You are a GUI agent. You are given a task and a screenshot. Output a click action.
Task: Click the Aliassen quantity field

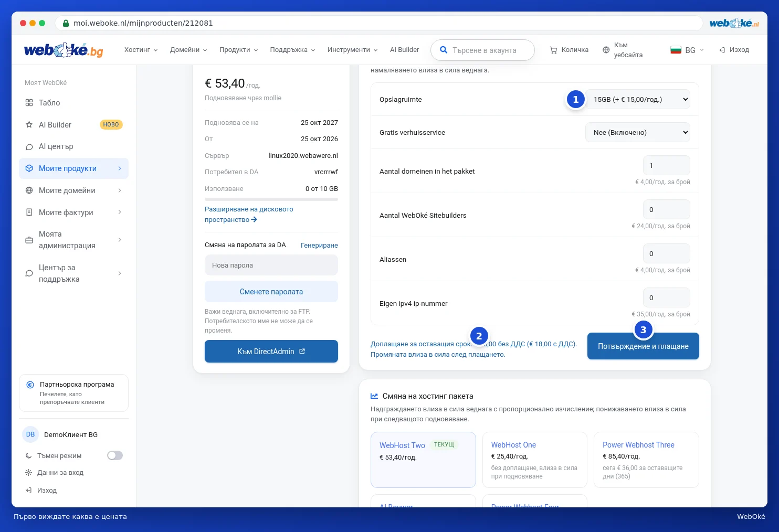(667, 254)
